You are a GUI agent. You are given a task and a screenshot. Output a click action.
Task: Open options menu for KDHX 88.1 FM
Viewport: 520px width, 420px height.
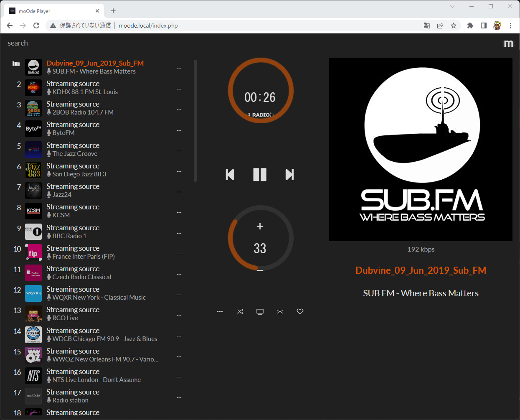click(179, 89)
